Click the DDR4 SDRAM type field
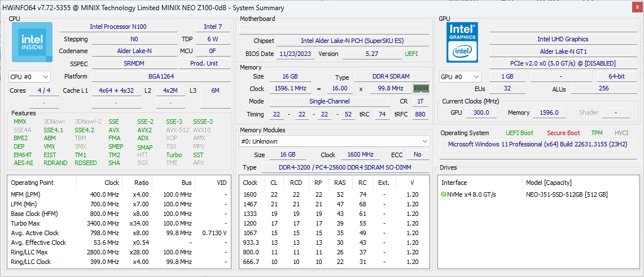 pos(391,76)
